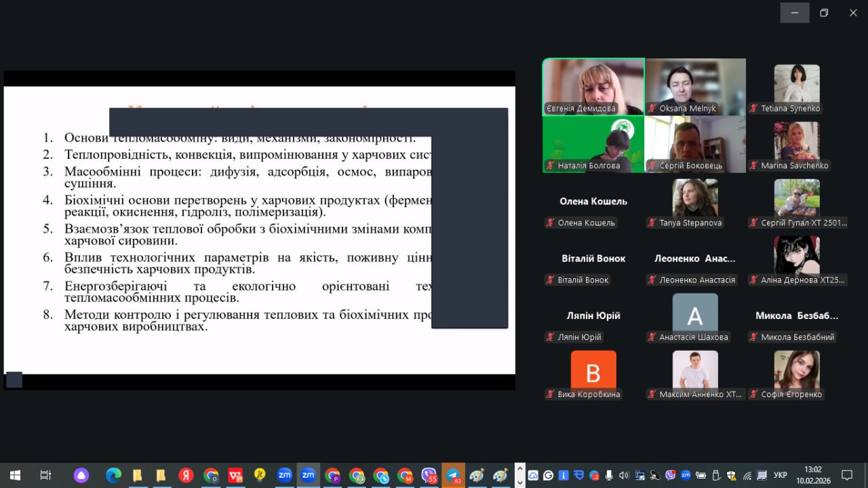868x488 pixels.
Task: Open Task View on the taskbar
Action: coord(45,475)
